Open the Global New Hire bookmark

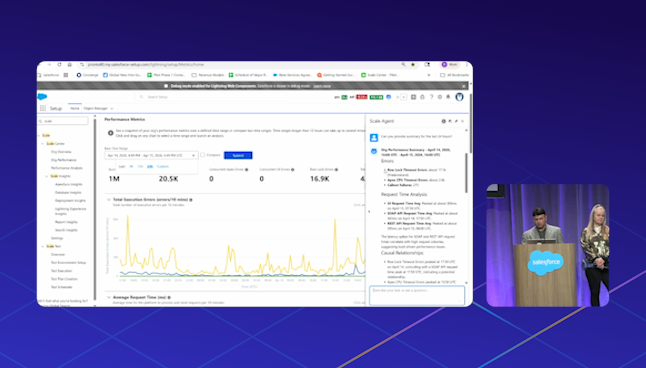tap(122, 75)
